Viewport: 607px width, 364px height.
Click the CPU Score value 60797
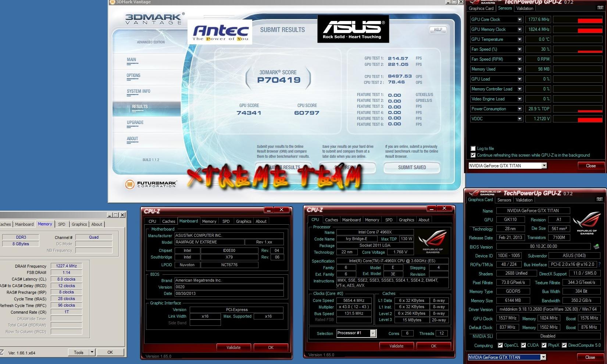coord(307,113)
